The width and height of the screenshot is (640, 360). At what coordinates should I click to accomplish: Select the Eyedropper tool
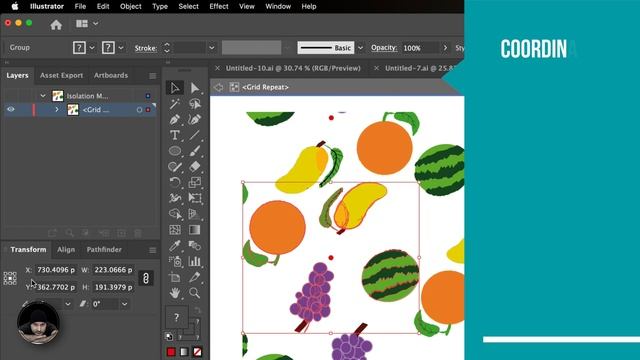tap(175, 246)
